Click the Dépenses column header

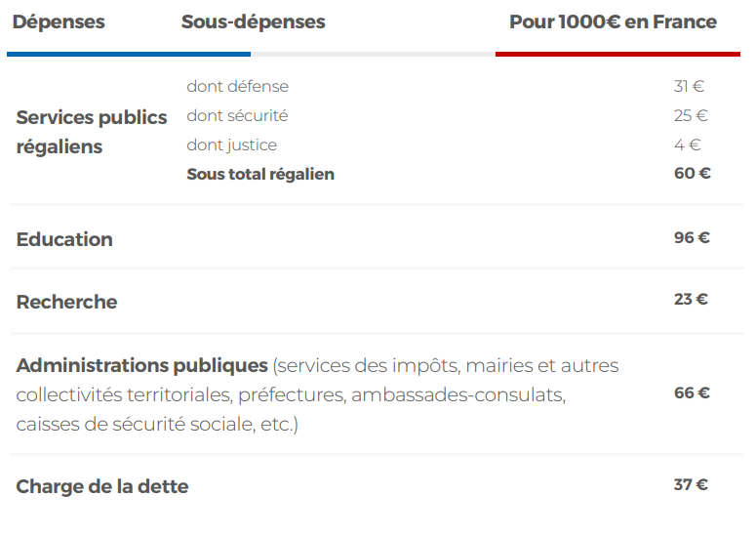[59, 22]
